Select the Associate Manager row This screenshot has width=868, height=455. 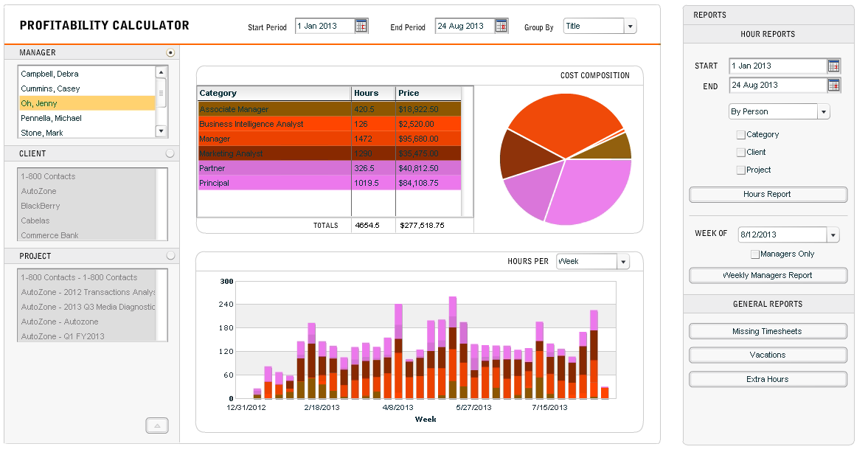(330, 109)
